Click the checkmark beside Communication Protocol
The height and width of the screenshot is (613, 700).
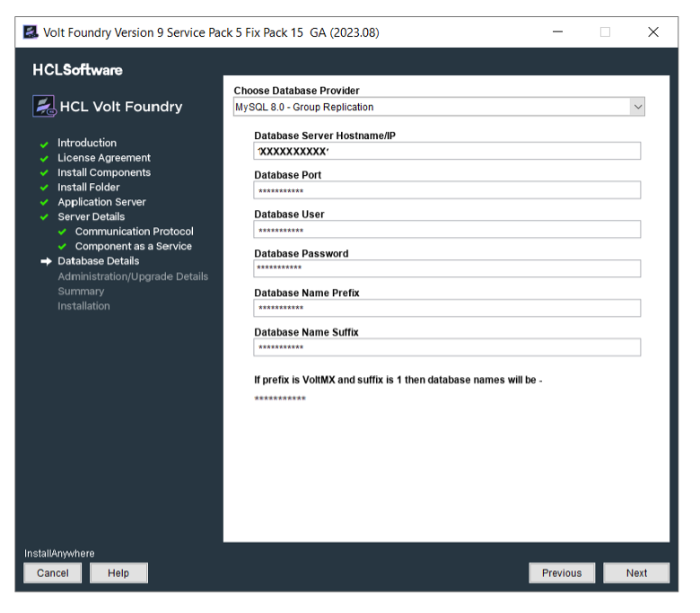point(62,232)
